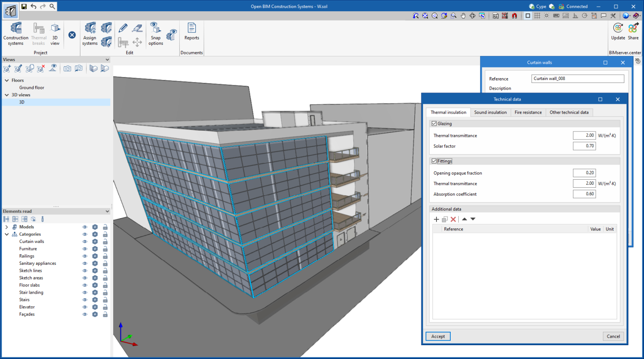Create a new view in Views panel
644x359 pixels.
point(7,68)
